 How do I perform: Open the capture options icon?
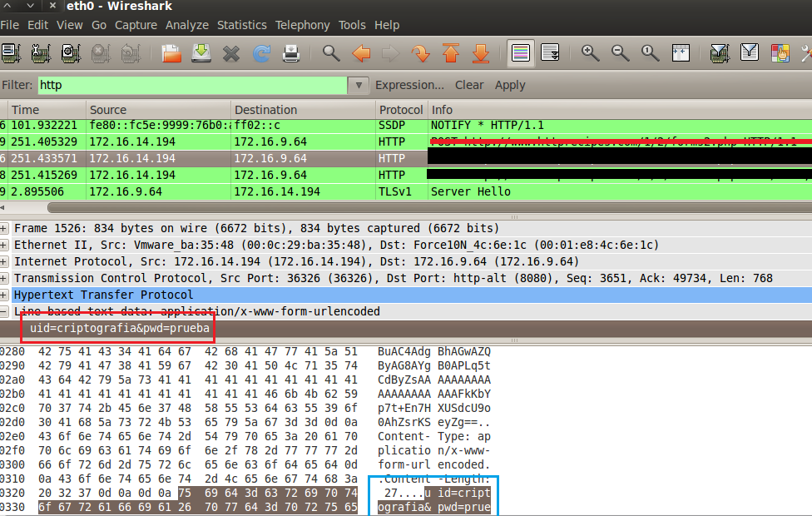pos(41,52)
